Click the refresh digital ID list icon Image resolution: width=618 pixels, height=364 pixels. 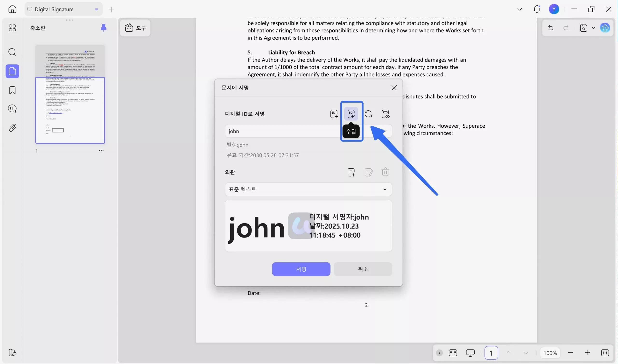368,114
